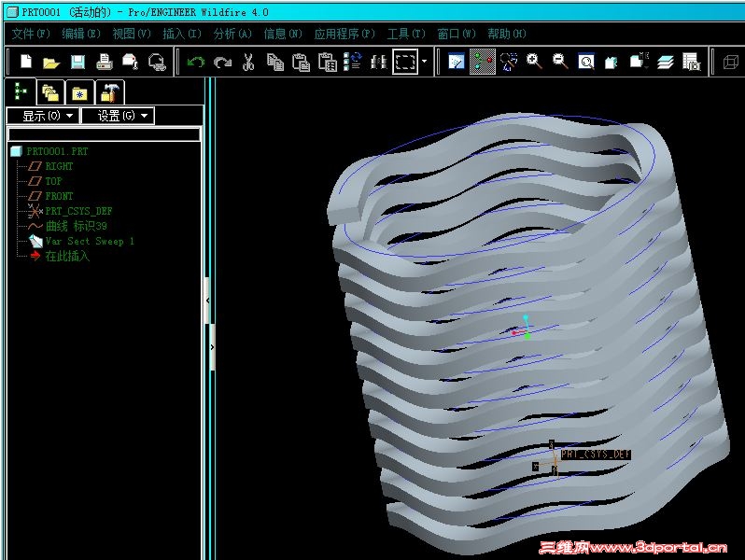Open the 视图(V) menu
This screenshot has height=560, width=745.
pos(132,34)
